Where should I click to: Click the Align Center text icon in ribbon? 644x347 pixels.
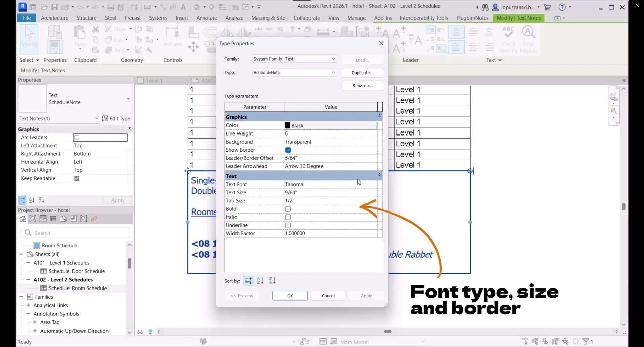coord(473,47)
